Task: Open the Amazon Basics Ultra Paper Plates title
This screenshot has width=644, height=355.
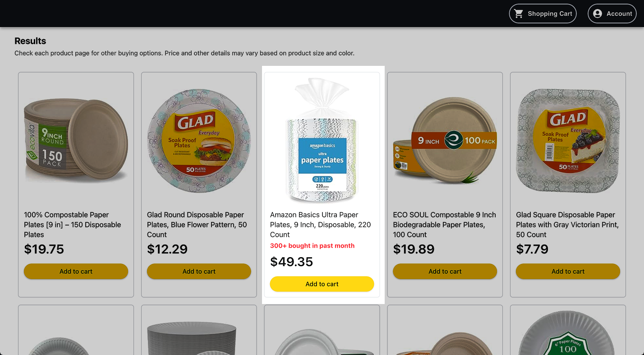Action: click(321, 225)
